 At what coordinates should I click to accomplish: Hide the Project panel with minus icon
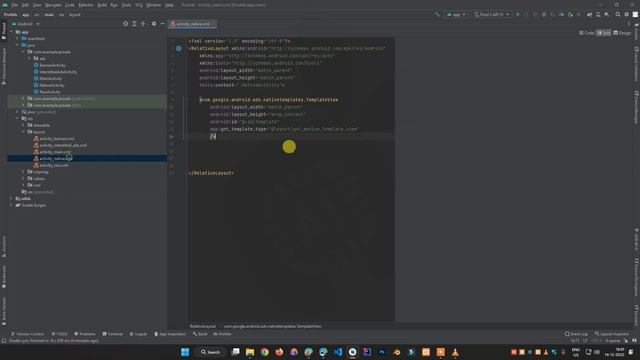coord(162,24)
